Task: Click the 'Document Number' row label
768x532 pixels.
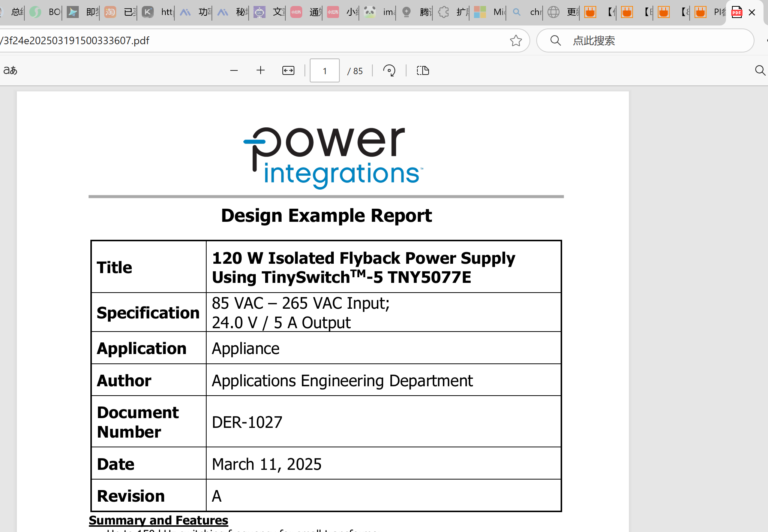Action: [x=138, y=422]
